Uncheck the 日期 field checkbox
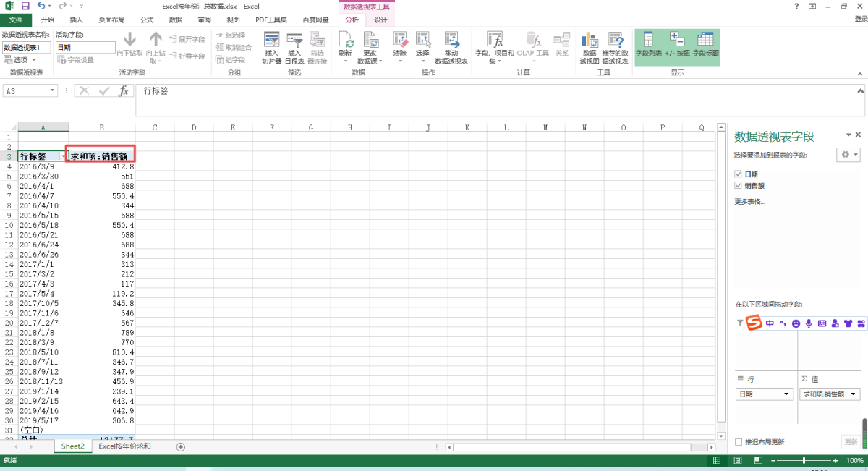This screenshot has height=471, width=868. tap(739, 174)
